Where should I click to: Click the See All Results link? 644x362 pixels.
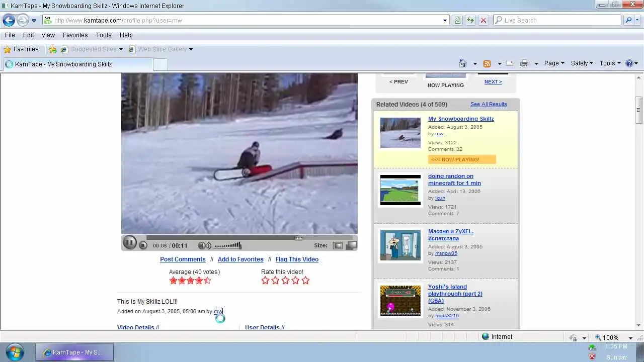489,105
